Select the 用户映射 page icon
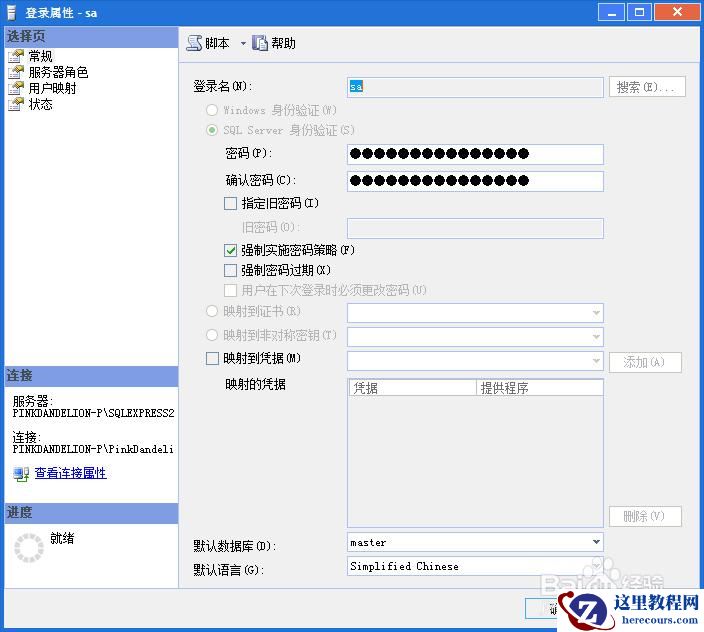 (16, 88)
